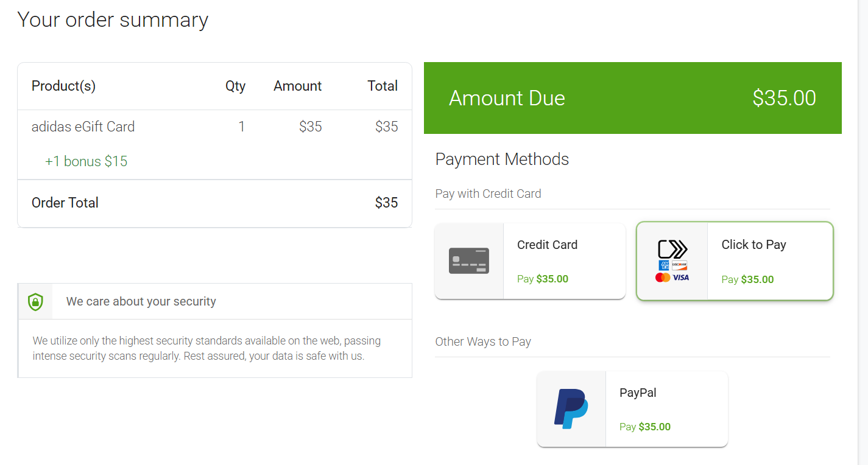Click the green security shield icon
This screenshot has width=868, height=465.
click(x=35, y=301)
